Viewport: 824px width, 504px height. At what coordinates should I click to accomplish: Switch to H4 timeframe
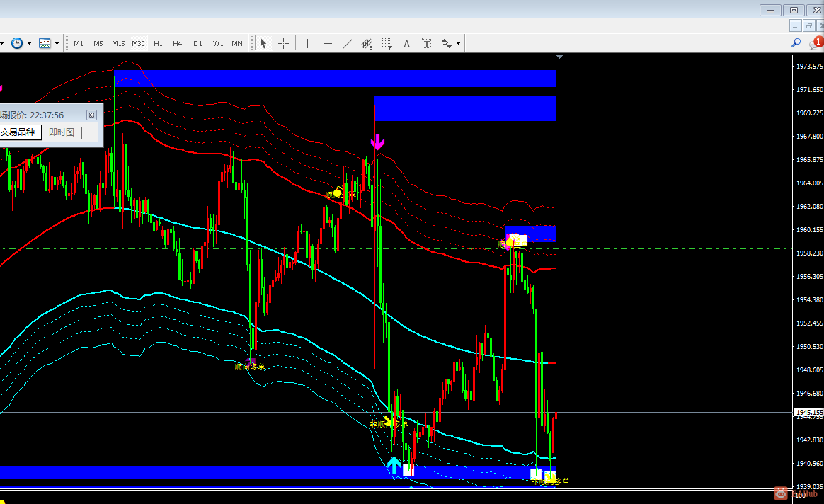point(178,44)
